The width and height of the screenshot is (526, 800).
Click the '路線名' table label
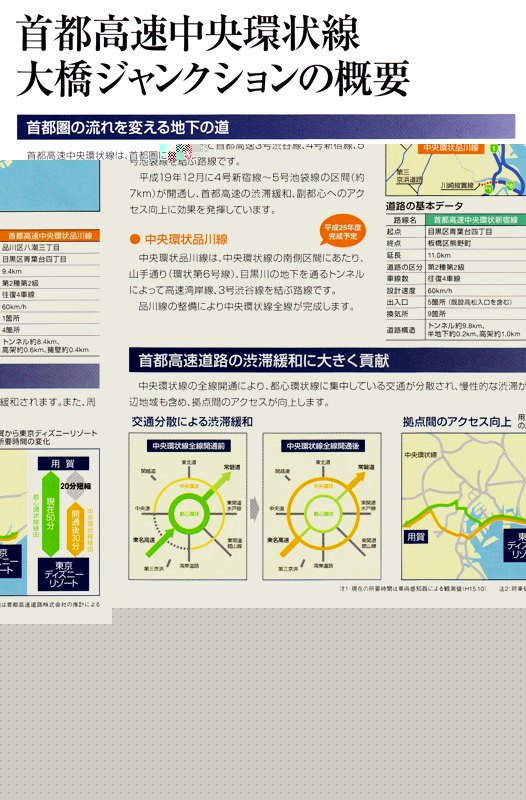click(405, 220)
